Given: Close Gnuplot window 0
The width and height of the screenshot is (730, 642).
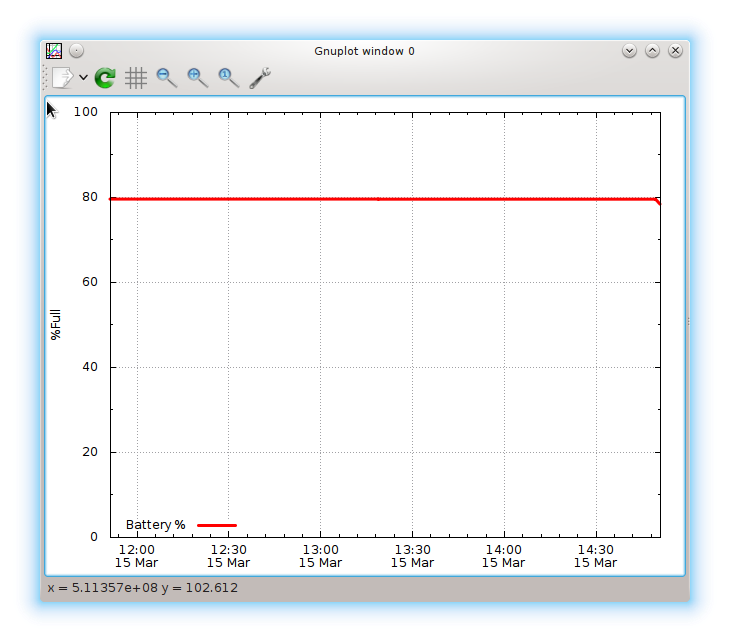Looking at the screenshot, I should 676,50.
